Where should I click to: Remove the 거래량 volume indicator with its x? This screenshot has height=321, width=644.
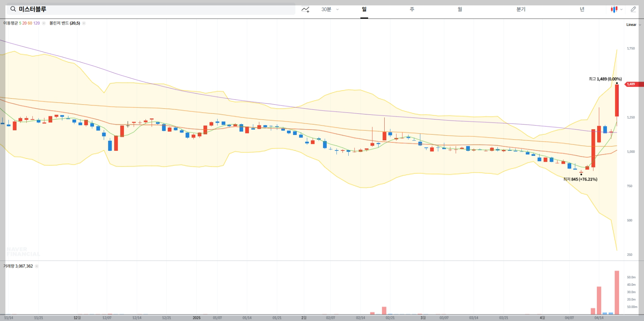coord(37,266)
